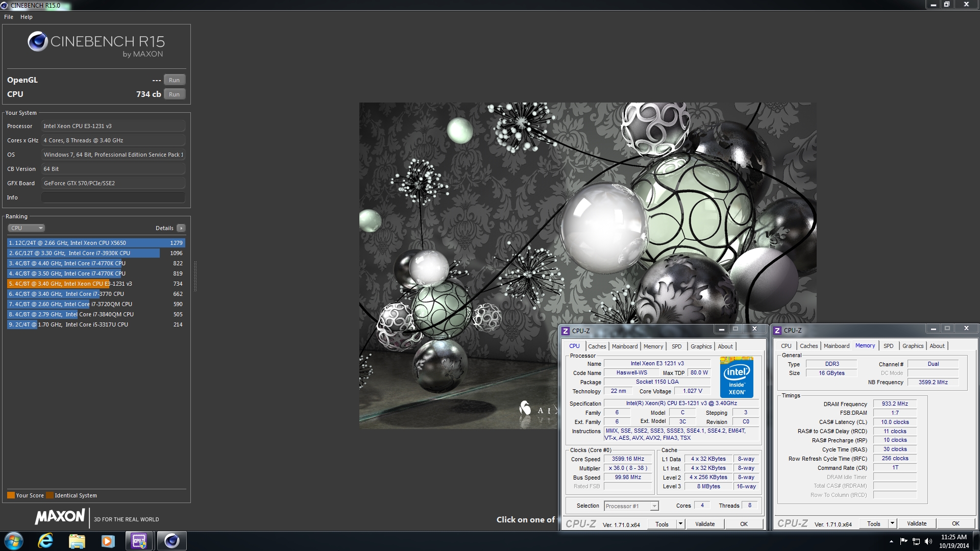Select ranking row i7-3930K 1096
This screenshot has width=980, height=551.
click(96, 253)
